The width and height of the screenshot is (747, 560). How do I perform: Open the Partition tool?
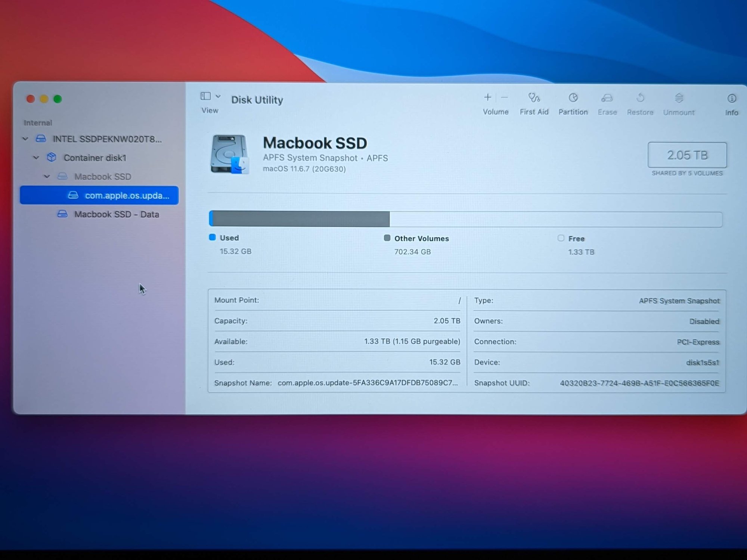(x=573, y=98)
